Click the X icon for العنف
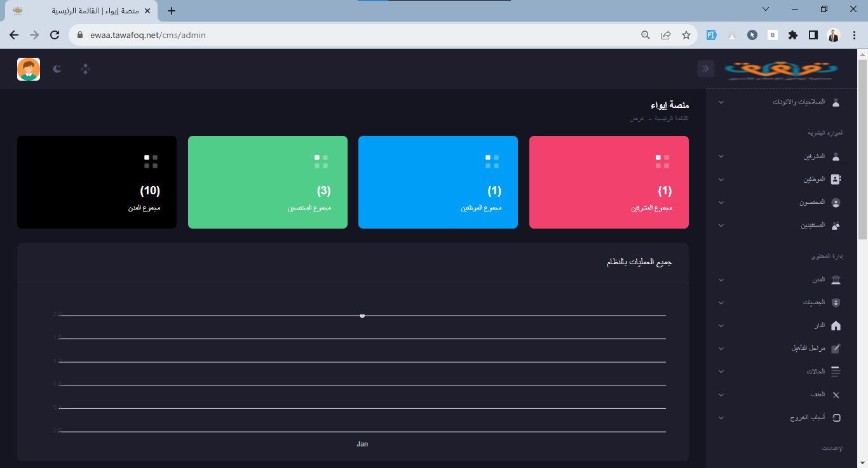This screenshot has height=468, width=868. pos(836,395)
